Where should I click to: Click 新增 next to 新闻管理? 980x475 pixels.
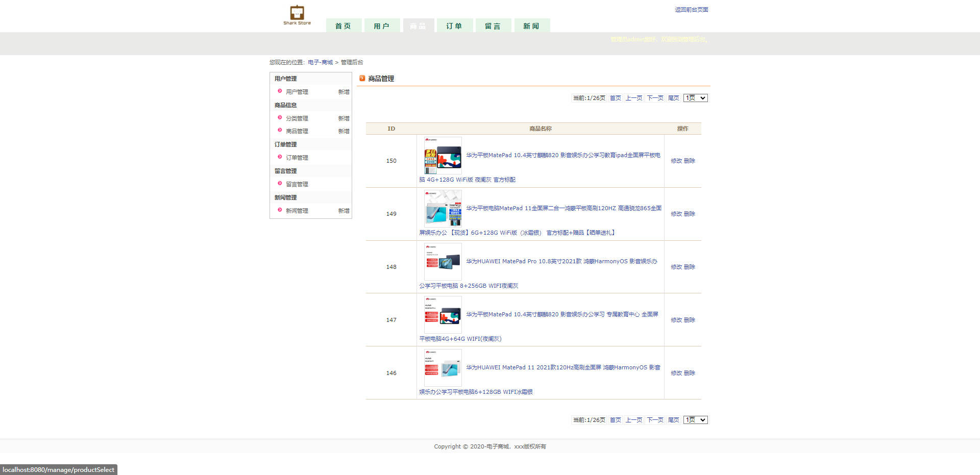click(x=344, y=211)
